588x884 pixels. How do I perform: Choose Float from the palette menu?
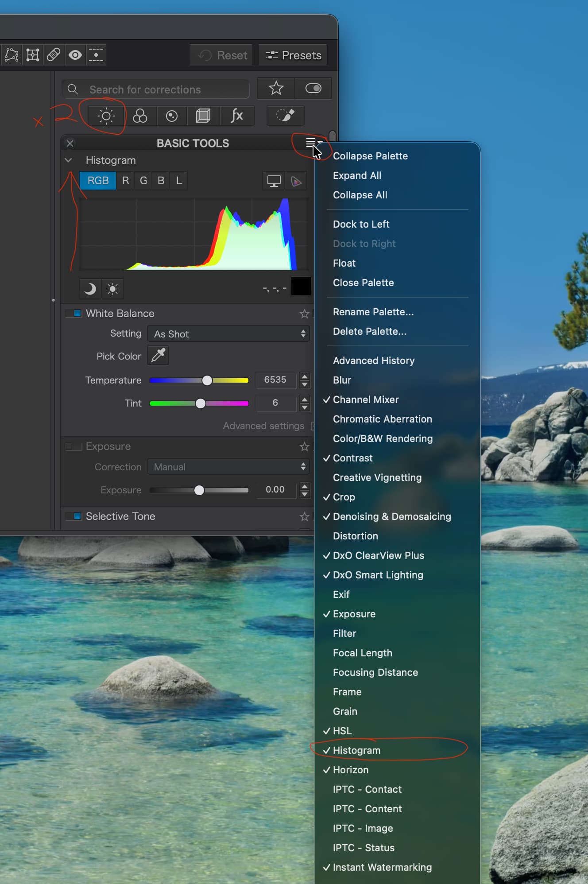(x=344, y=263)
